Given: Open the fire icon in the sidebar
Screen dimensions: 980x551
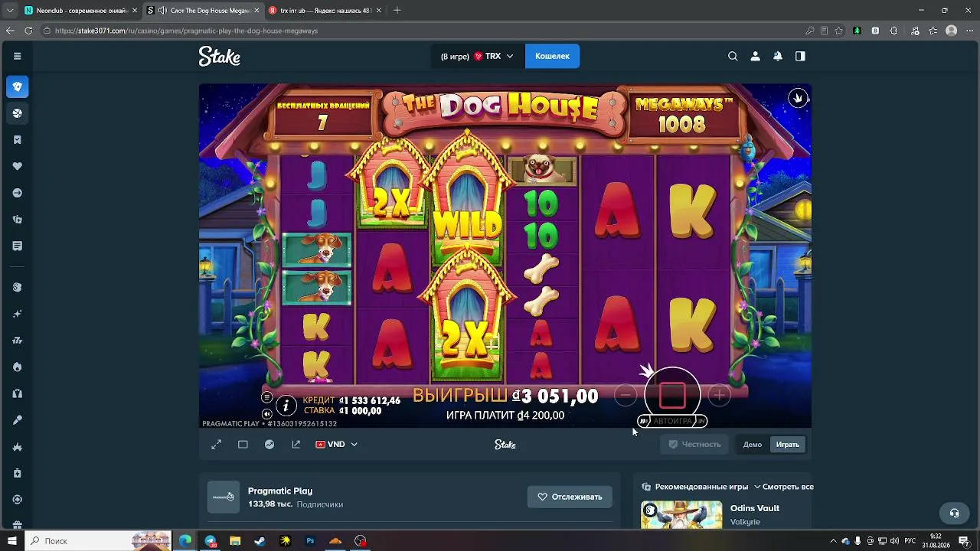Looking at the screenshot, I should point(18,367).
